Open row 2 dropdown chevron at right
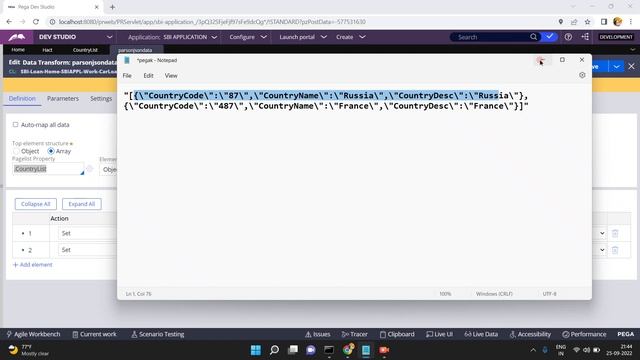The width and height of the screenshot is (640, 360). click(602, 250)
